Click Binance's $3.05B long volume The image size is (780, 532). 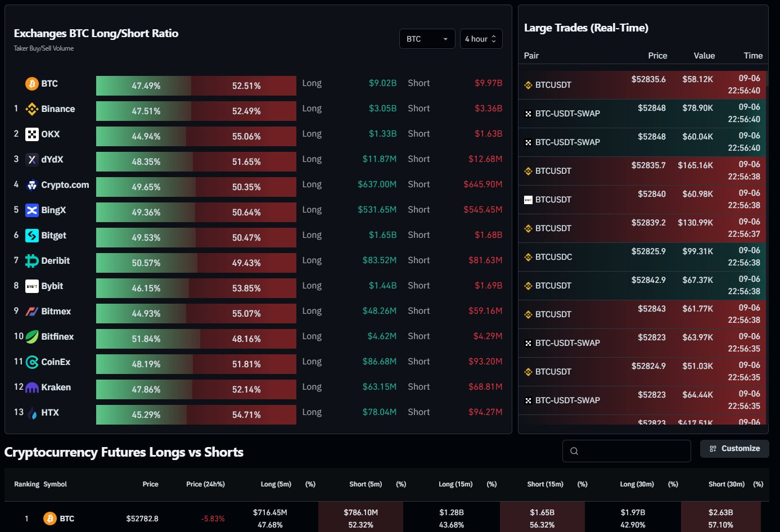[382, 109]
